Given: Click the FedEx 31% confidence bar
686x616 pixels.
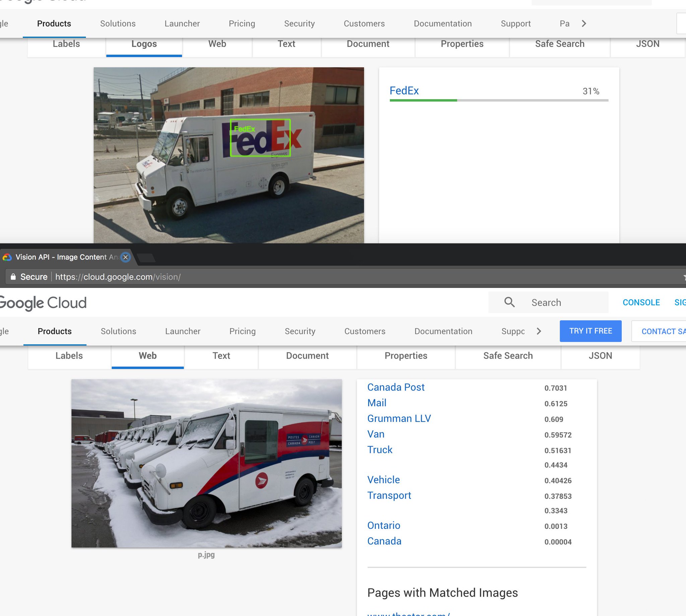Looking at the screenshot, I should (x=499, y=101).
